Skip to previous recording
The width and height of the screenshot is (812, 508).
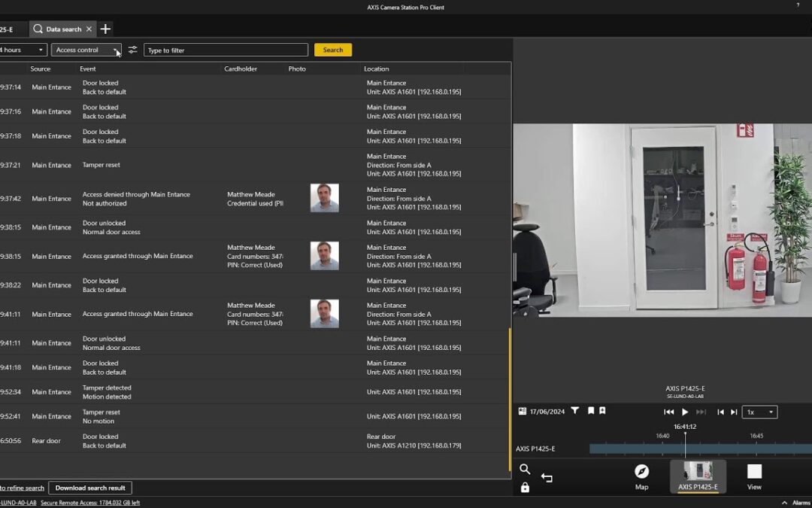pos(668,412)
